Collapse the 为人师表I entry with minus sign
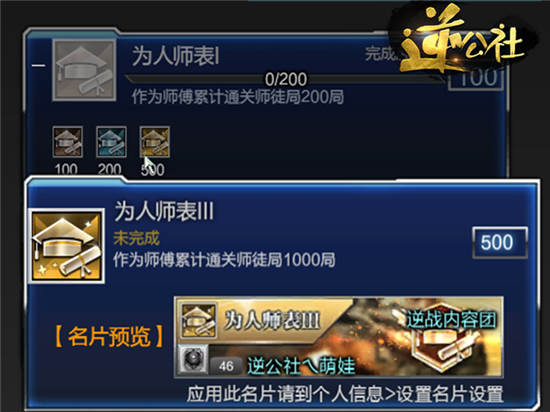Image resolution: width=550 pixels, height=412 pixels. click(38, 65)
